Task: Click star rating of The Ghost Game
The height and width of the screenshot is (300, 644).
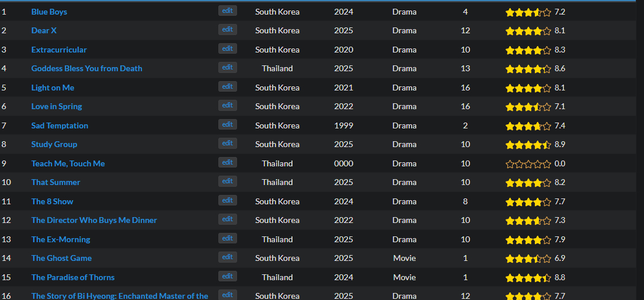Action: [x=528, y=259]
